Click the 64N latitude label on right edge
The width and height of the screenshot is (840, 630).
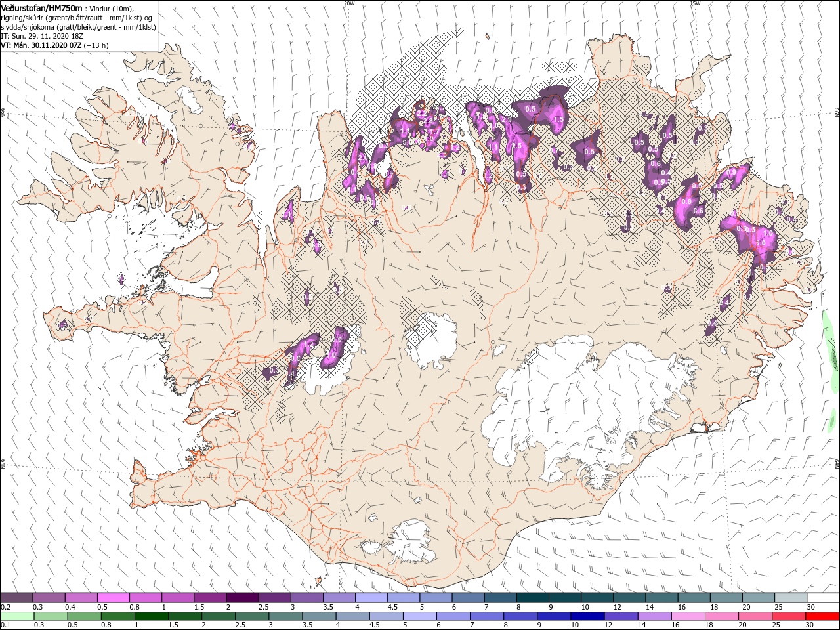pyautogui.click(x=837, y=463)
